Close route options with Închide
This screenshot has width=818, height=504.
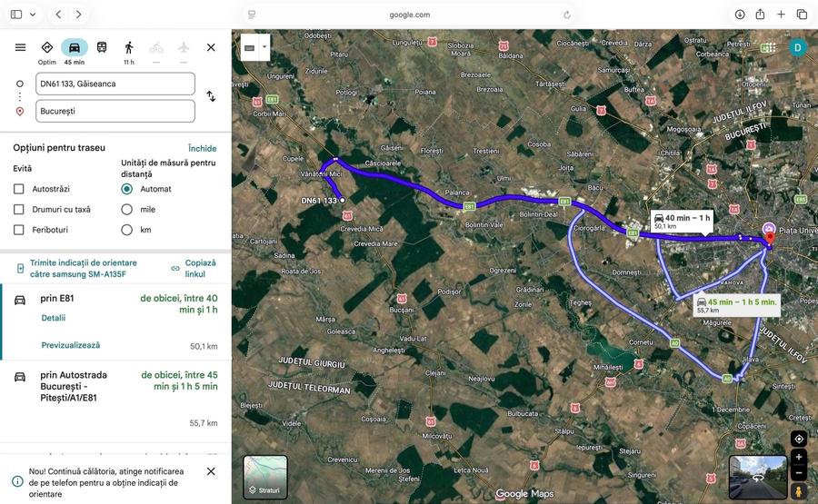(203, 149)
